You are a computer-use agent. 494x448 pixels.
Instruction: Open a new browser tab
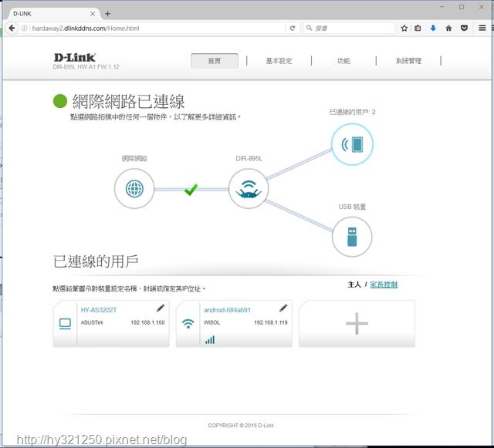point(108,14)
